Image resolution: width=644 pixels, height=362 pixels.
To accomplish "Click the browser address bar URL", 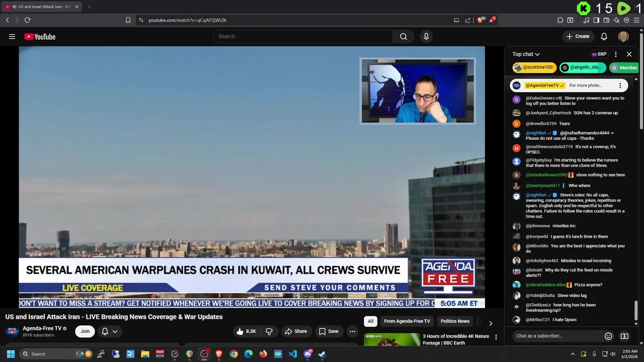I will coord(187,20).
